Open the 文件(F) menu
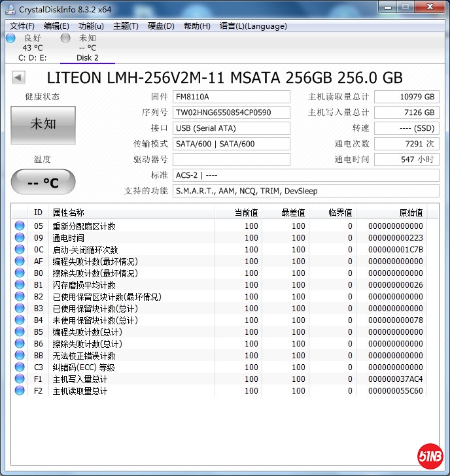The height and width of the screenshot is (476, 450). point(22,26)
